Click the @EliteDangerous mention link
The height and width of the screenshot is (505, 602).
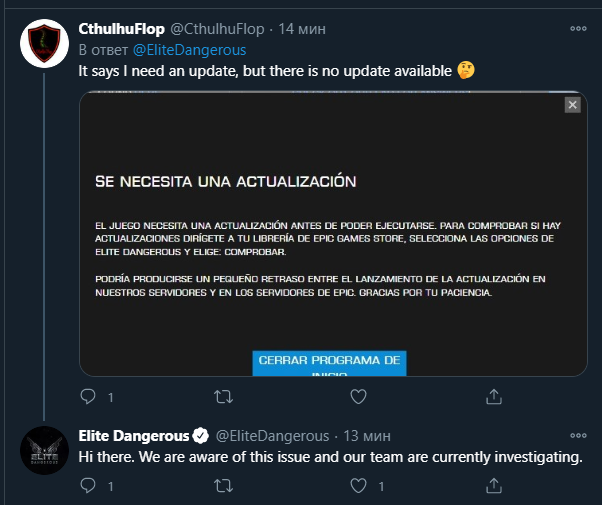(x=189, y=50)
